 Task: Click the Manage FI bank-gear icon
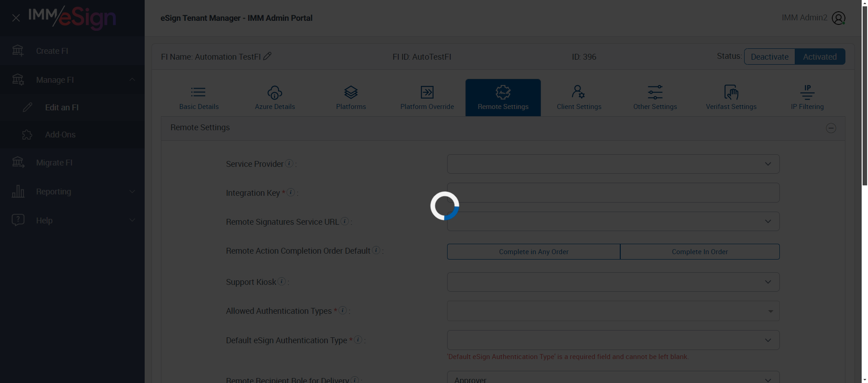click(x=18, y=80)
